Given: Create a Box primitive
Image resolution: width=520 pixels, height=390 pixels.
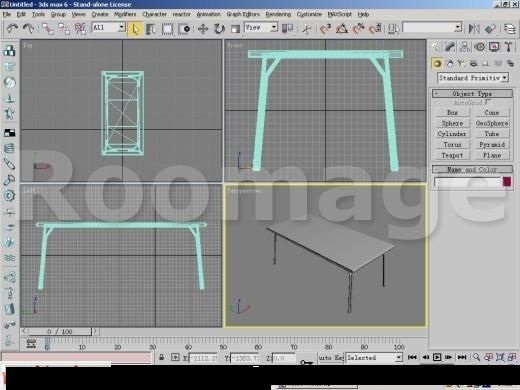Looking at the screenshot, I should point(452,113).
